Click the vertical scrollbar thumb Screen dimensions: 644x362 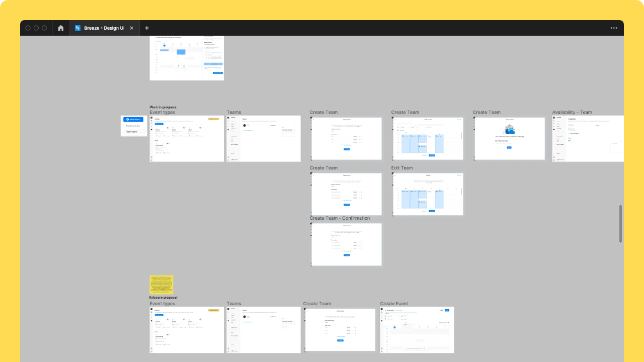(620, 224)
